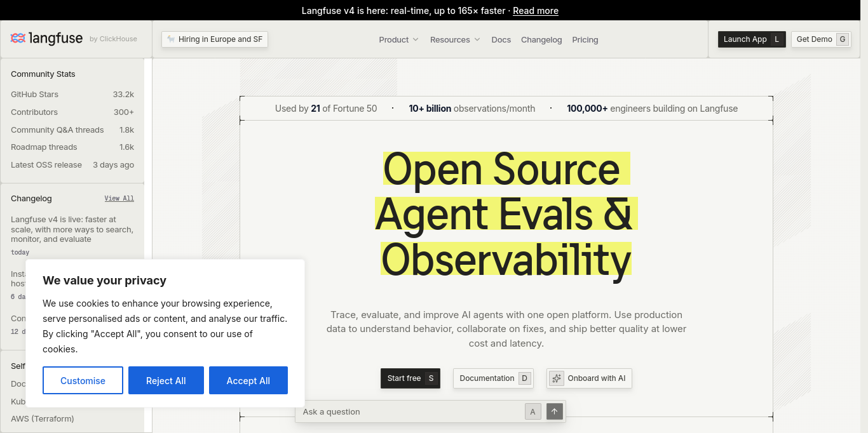
Task: Open the Changelog navigation item
Action: [x=541, y=39]
